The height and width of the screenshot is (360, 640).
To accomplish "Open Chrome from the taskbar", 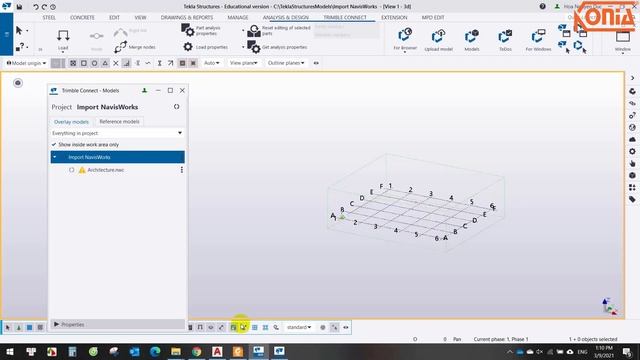I will [196, 351].
